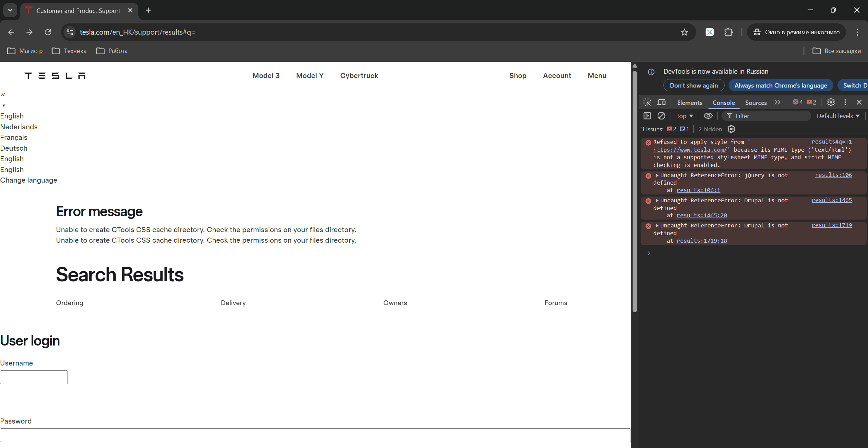Open the JavaScript context 'top' dropdown
This screenshot has height=448, width=868.
click(x=685, y=116)
